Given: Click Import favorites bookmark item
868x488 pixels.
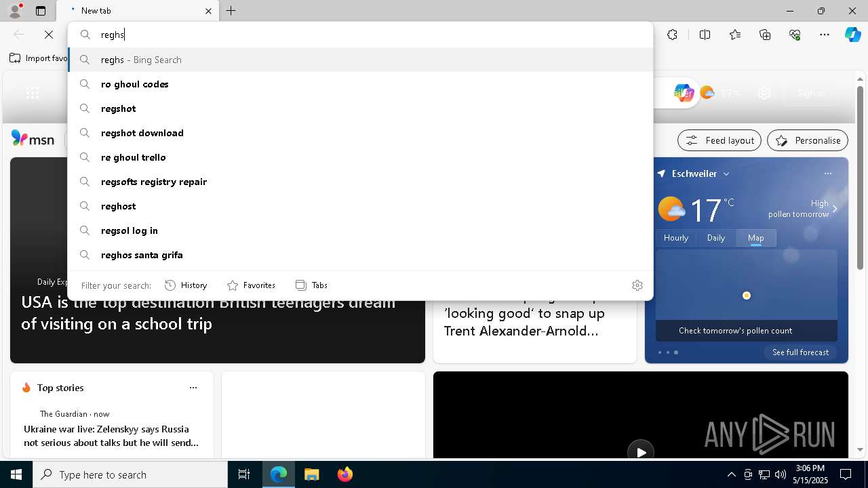Looking at the screenshot, I should 39,58.
